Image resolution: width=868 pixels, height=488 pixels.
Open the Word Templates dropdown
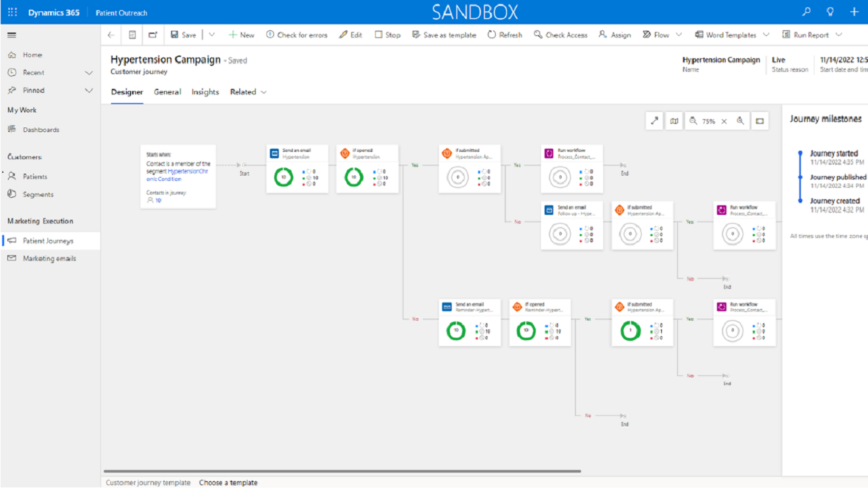click(732, 35)
